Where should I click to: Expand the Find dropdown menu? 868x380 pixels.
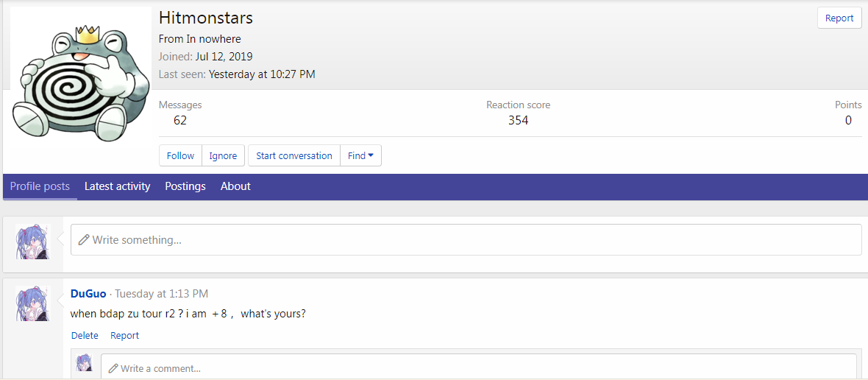[360, 155]
